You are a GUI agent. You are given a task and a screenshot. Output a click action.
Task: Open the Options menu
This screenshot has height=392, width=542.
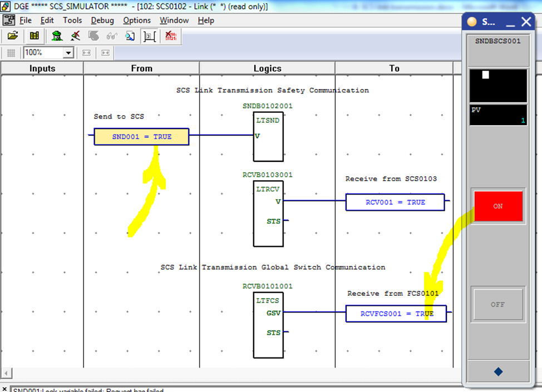click(137, 21)
